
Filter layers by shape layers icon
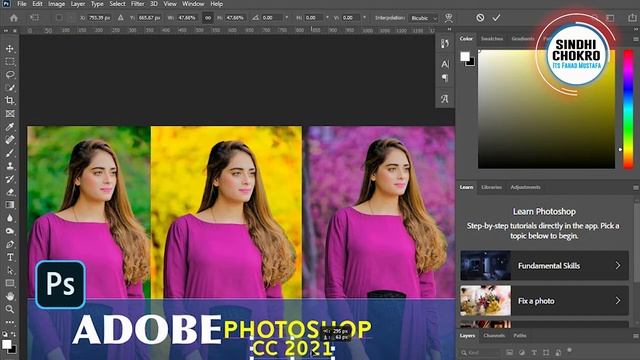point(546,352)
